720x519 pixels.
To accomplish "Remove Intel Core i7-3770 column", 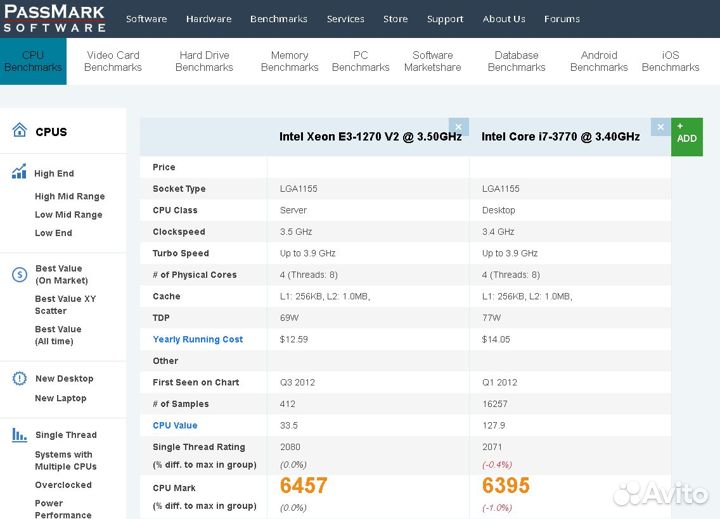I will point(660,127).
